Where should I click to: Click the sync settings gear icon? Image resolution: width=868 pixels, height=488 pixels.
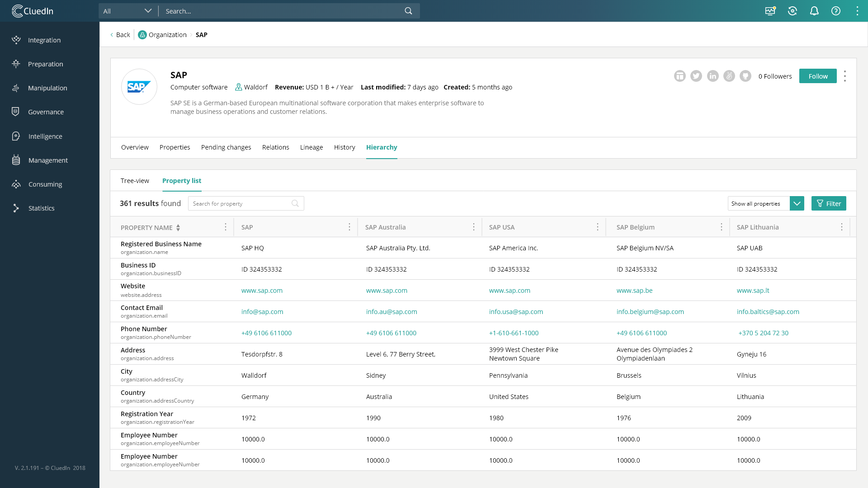pyautogui.click(x=793, y=11)
